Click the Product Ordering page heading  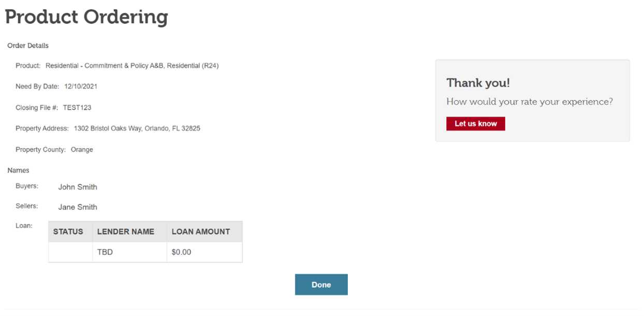click(86, 17)
